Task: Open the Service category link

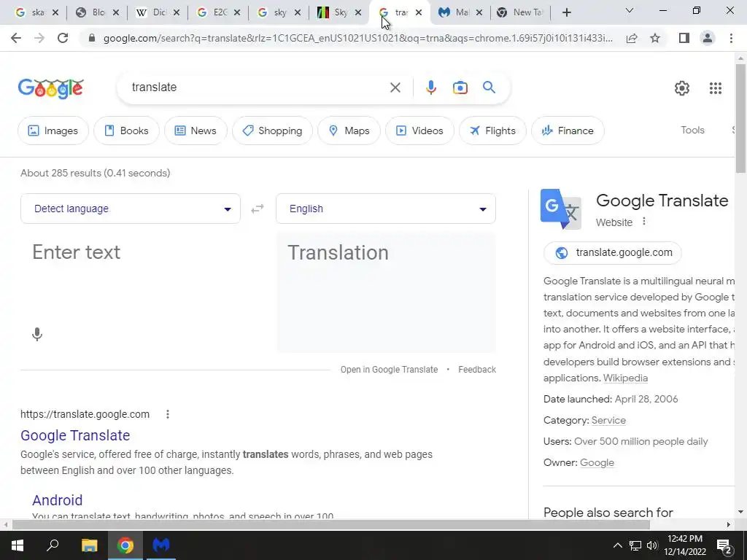Action: tap(608, 421)
